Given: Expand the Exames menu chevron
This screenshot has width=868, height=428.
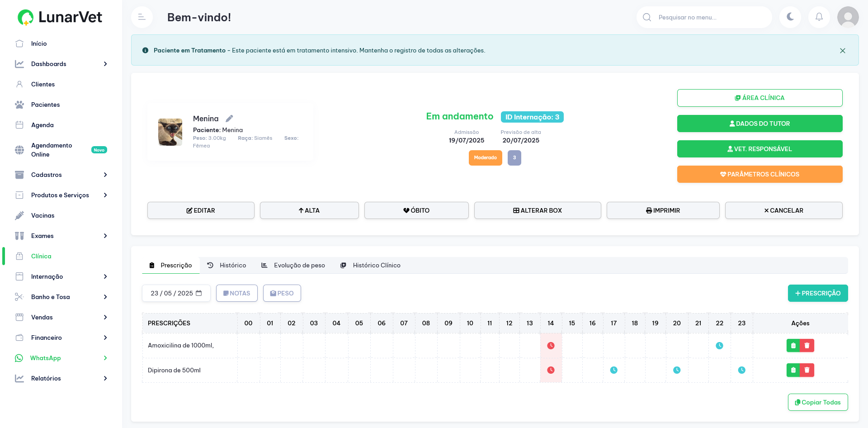Looking at the screenshot, I should pyautogui.click(x=105, y=236).
